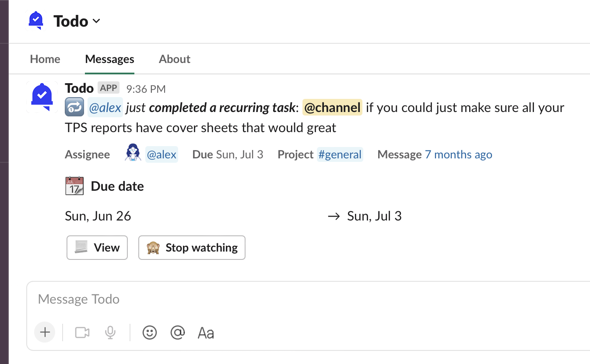Screen dimensions: 590x364
Task: Click the @alex mention in message text
Action: pos(105,108)
